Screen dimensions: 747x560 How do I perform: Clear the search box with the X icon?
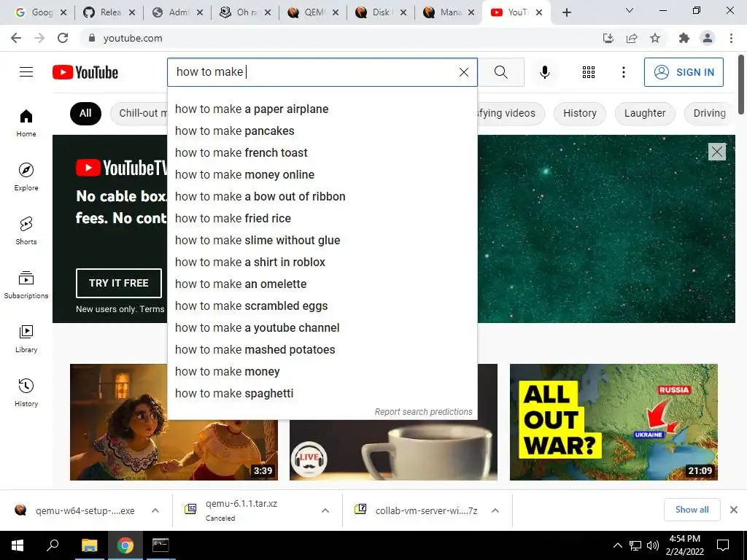click(463, 72)
